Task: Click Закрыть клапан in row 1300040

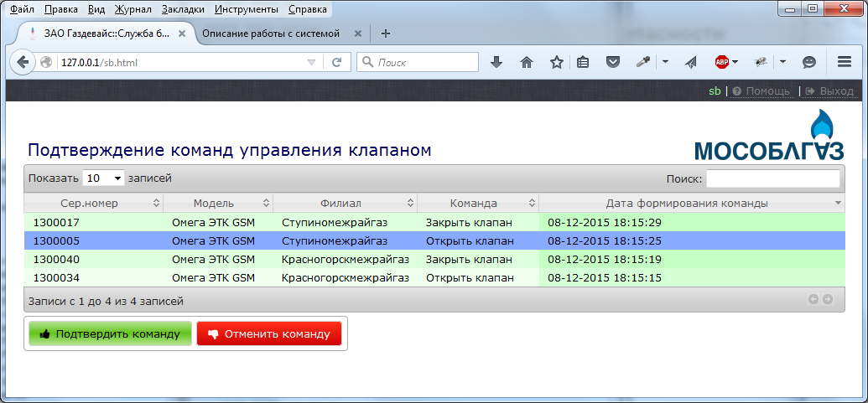Action: point(469,259)
